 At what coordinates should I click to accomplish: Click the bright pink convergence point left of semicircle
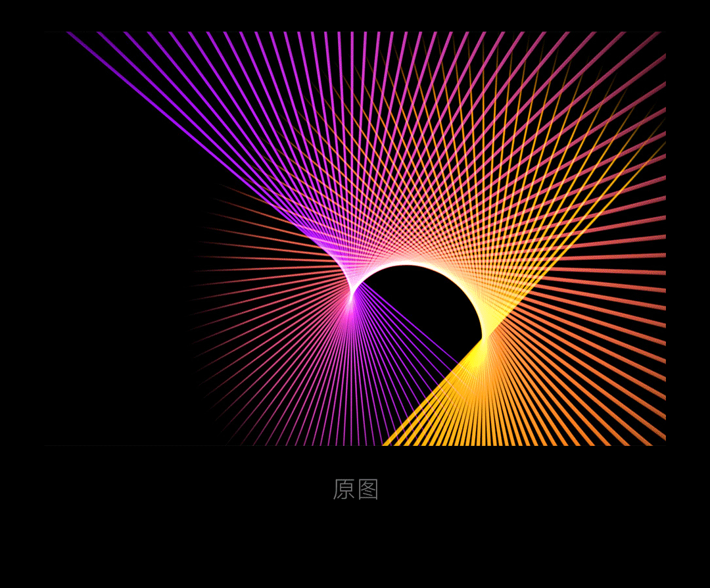tap(350, 299)
